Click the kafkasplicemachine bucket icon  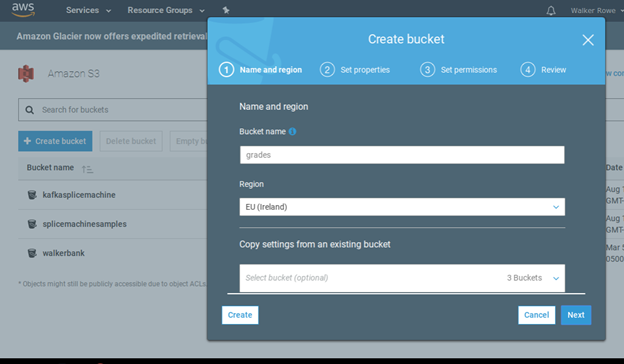pyautogui.click(x=32, y=195)
